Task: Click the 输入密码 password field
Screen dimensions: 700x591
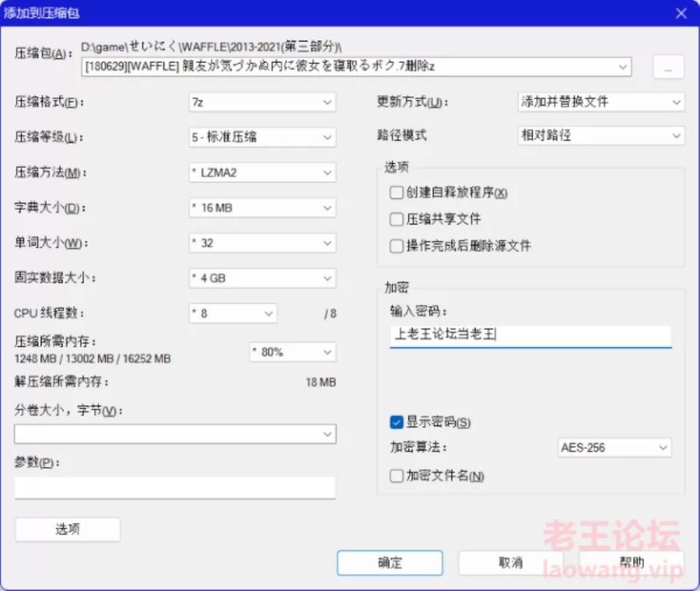Action: coord(530,335)
